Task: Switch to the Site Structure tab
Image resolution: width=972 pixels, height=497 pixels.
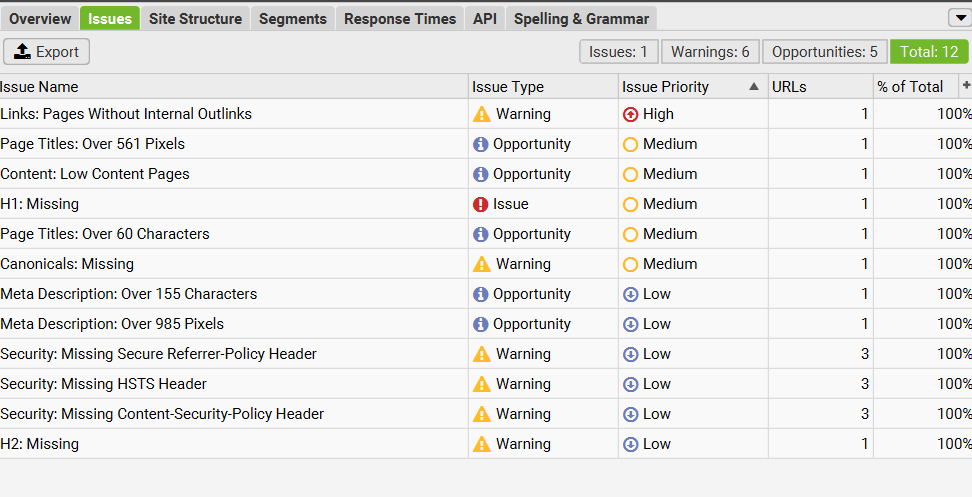Action: (x=195, y=19)
